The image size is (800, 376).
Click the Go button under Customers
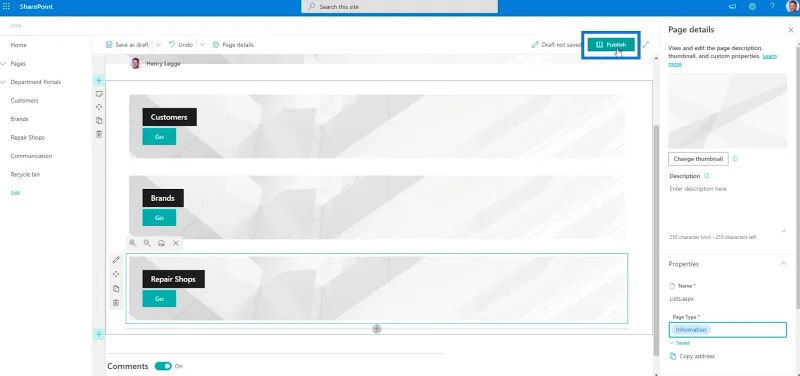point(159,137)
